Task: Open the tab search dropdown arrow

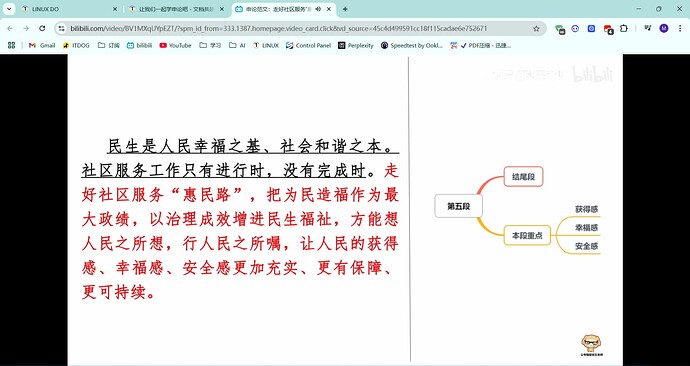Action: 9,9
